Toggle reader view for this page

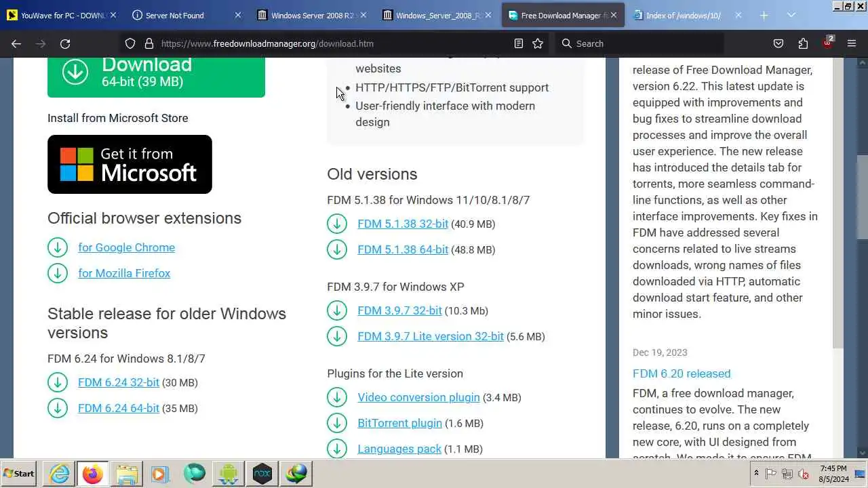(519, 43)
